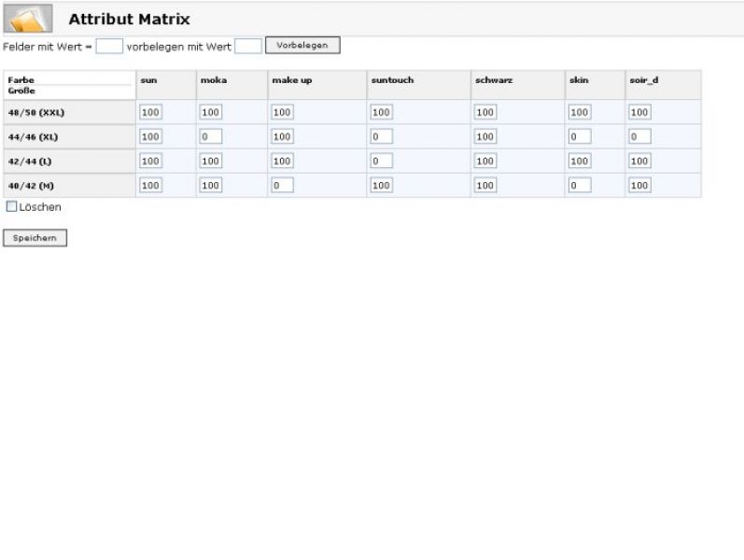Click suntouch field for 42/44 (L)
The height and width of the screenshot is (560, 744).
(x=381, y=161)
